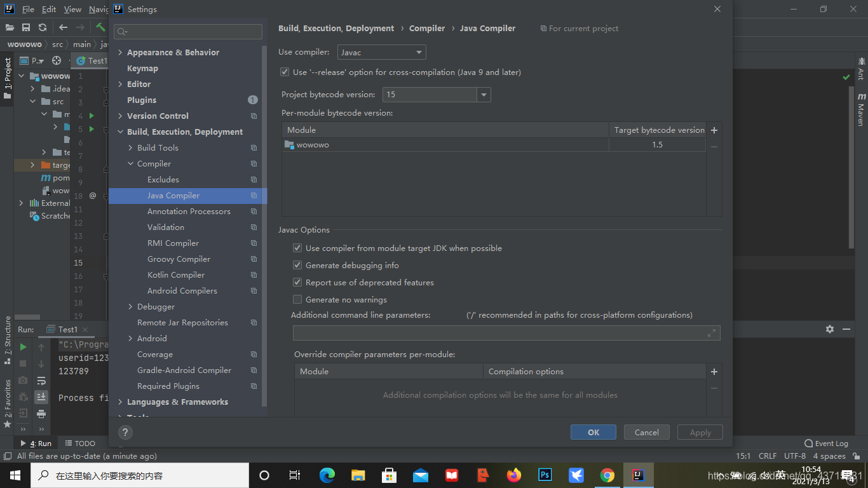Add per-module bytecode version with plus icon

714,130
